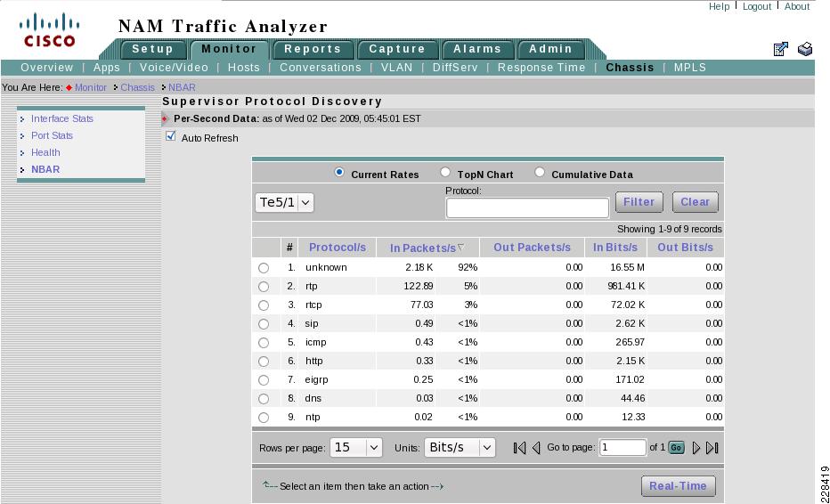The image size is (830, 504).
Task: Select the radio button for dns row
Action: [x=263, y=399]
